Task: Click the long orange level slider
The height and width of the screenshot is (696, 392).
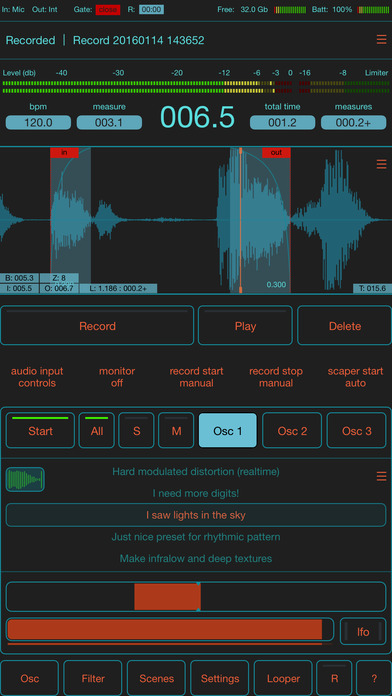Action: (170, 629)
